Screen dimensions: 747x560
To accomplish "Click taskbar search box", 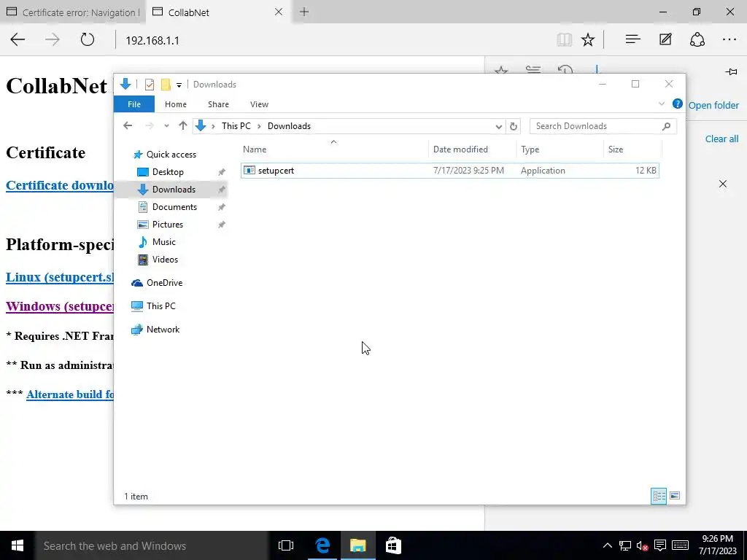I will click(152, 545).
